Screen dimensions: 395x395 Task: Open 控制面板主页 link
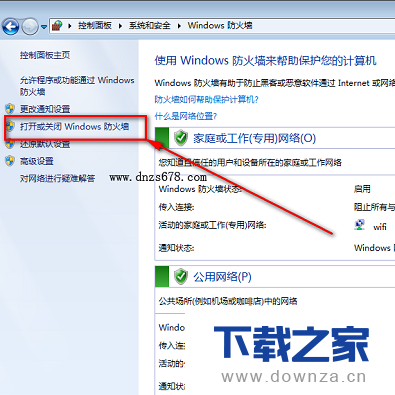[x=45, y=55]
